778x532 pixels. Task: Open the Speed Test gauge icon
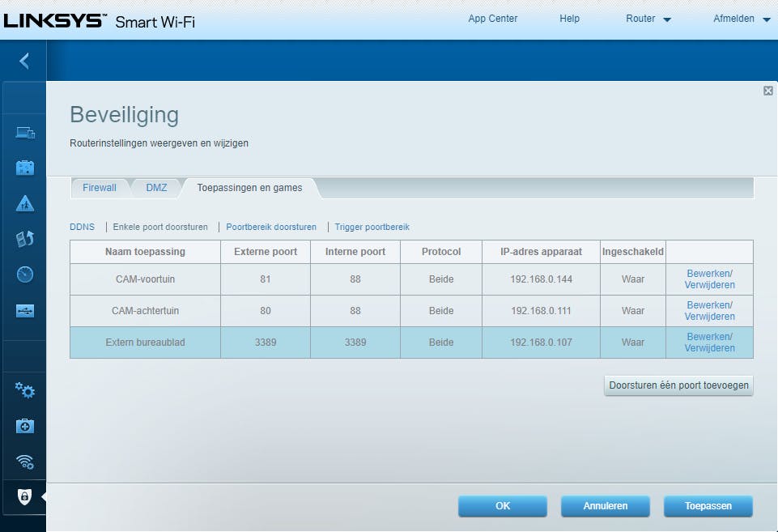(25, 275)
